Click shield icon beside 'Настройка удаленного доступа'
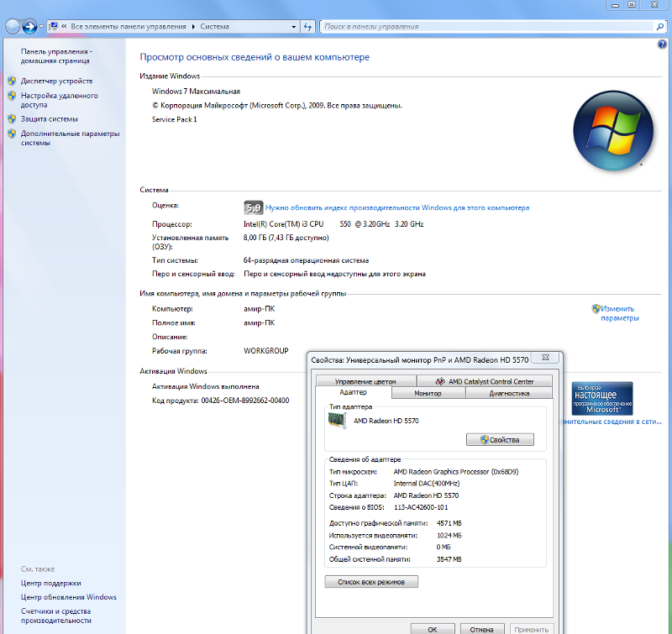Image resolution: width=672 pixels, height=634 pixels. click(12, 96)
